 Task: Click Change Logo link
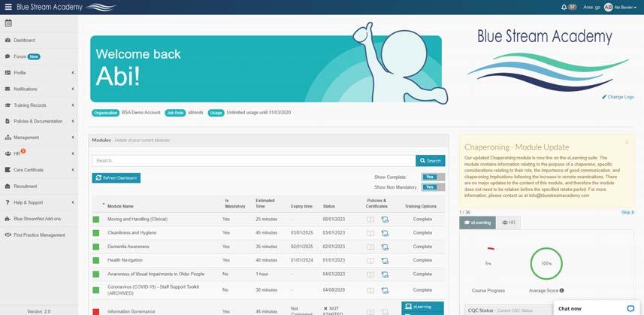618,97
